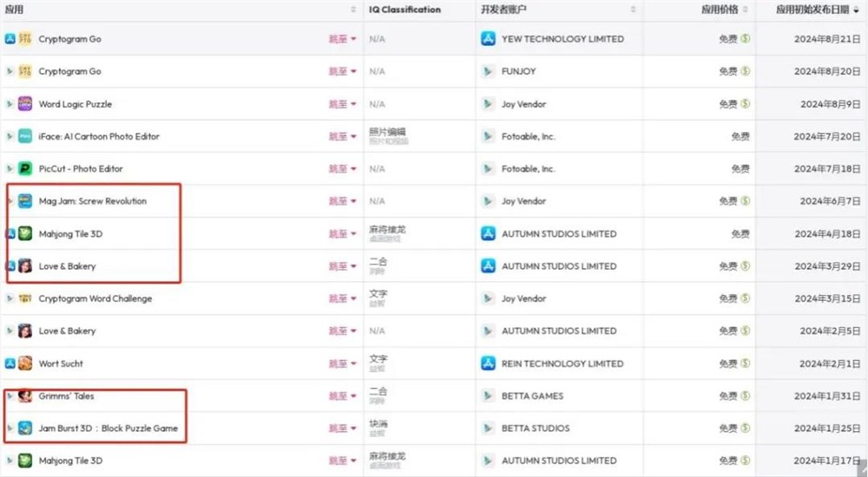Screen dimensions: 868x477
Task: Click the scrollbar handle at bottom right corner
Action: tap(863, 467)
